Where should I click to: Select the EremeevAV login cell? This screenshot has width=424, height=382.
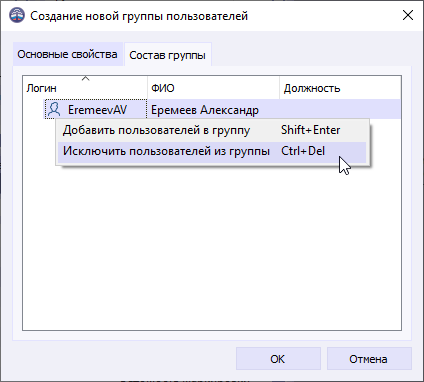[x=96, y=109]
